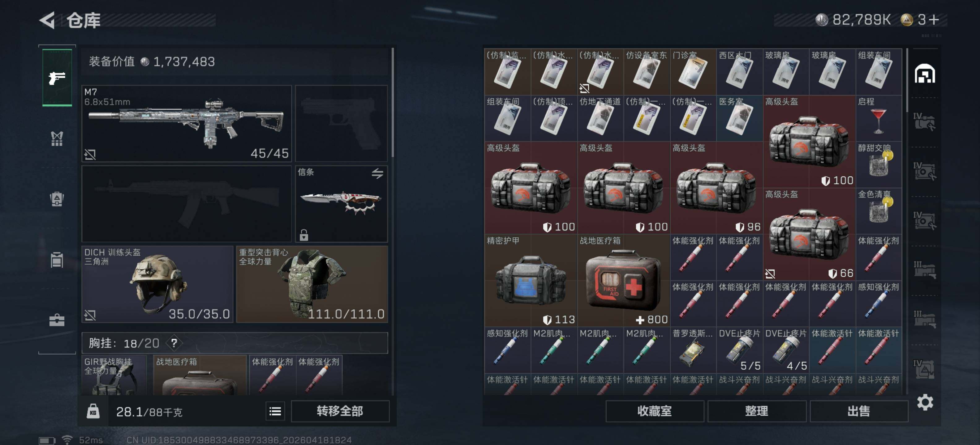Screen dimensions: 980x445
Task: Click the 胸挂 help question mark icon
Action: [x=174, y=343]
